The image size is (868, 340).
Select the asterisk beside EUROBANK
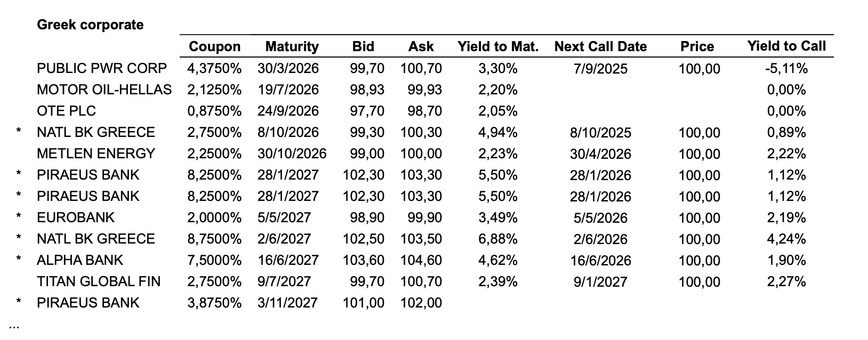coord(19,217)
